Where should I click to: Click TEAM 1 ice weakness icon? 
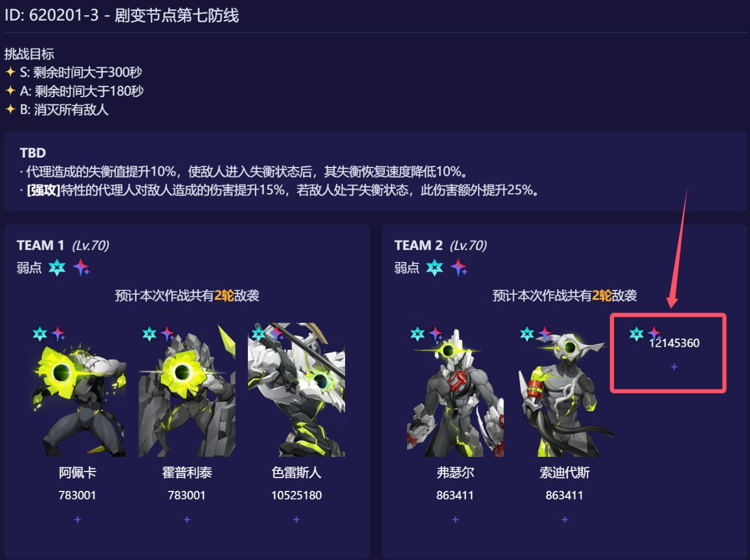[57, 268]
